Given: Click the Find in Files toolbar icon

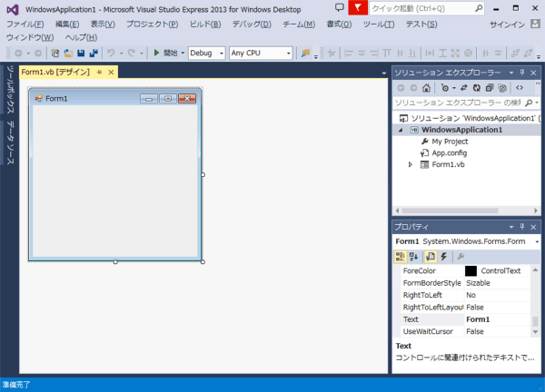Looking at the screenshot, I should pyautogui.click(x=305, y=54).
